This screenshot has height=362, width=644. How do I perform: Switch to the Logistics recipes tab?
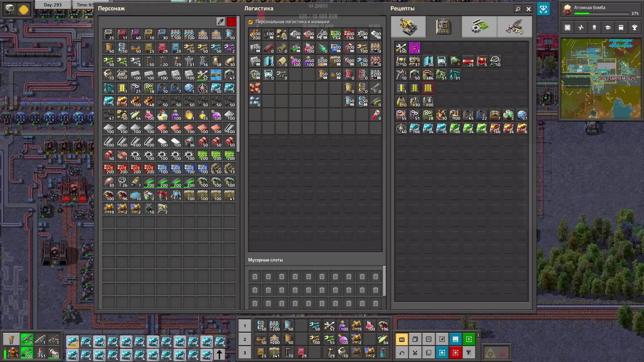[x=408, y=26]
